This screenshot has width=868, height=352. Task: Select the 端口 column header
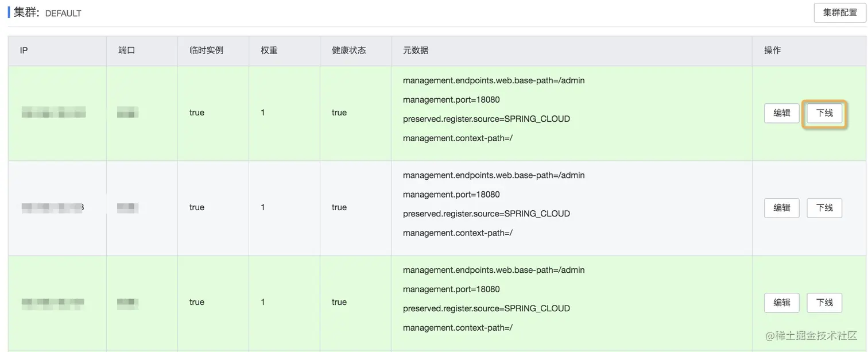click(x=126, y=51)
